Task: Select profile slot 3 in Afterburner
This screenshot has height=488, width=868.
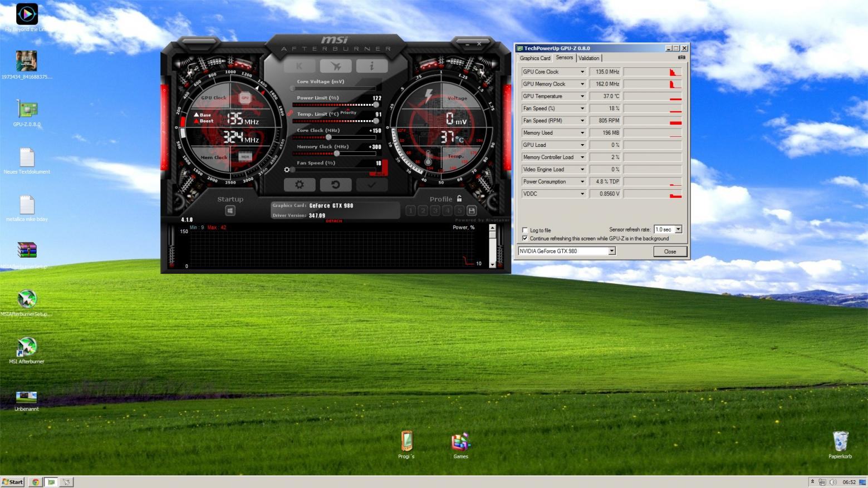Action: tap(435, 210)
